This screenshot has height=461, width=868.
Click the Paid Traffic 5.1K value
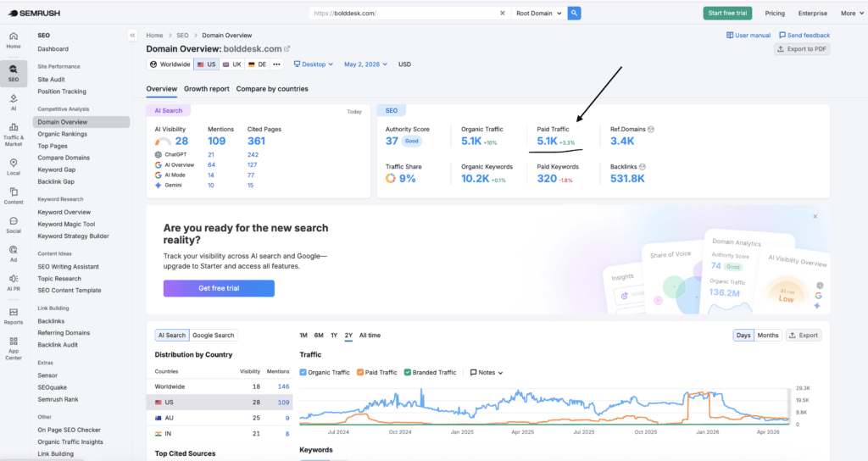coord(547,142)
